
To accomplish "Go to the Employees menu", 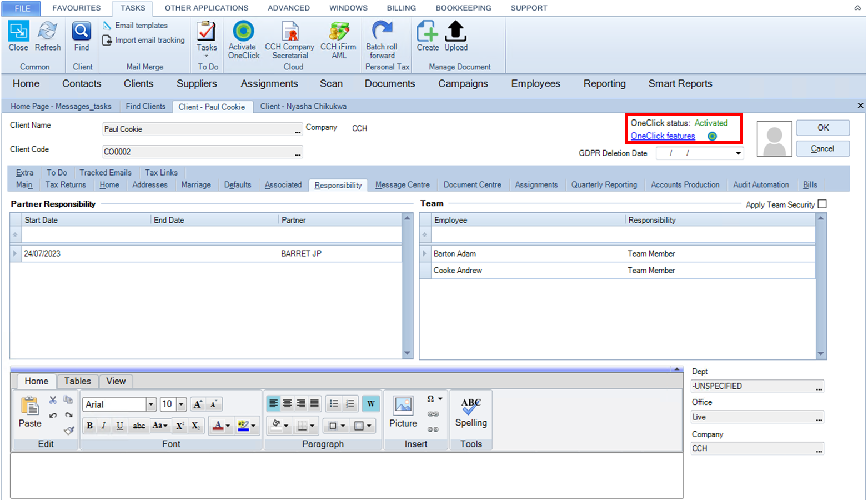I will [535, 84].
